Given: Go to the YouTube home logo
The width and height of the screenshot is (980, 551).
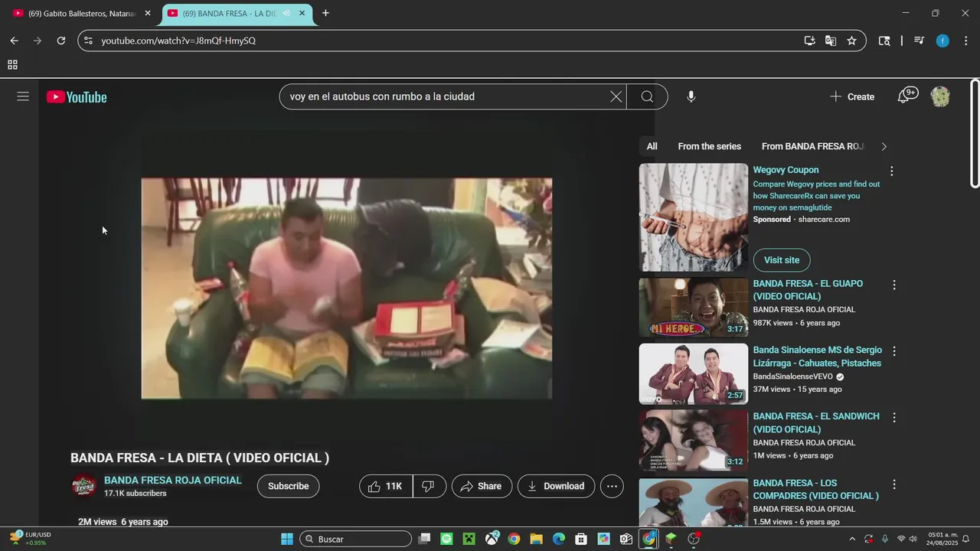Looking at the screenshot, I should 77,97.
